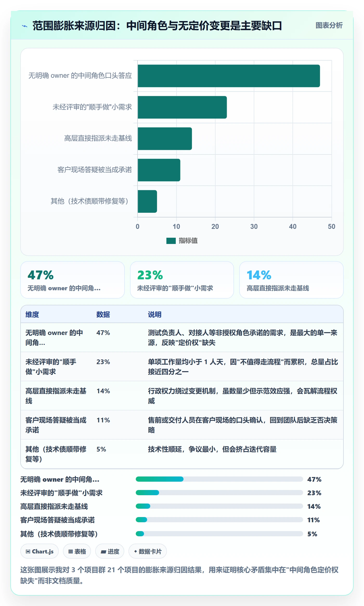Click the 表格 tag chip

point(77,551)
